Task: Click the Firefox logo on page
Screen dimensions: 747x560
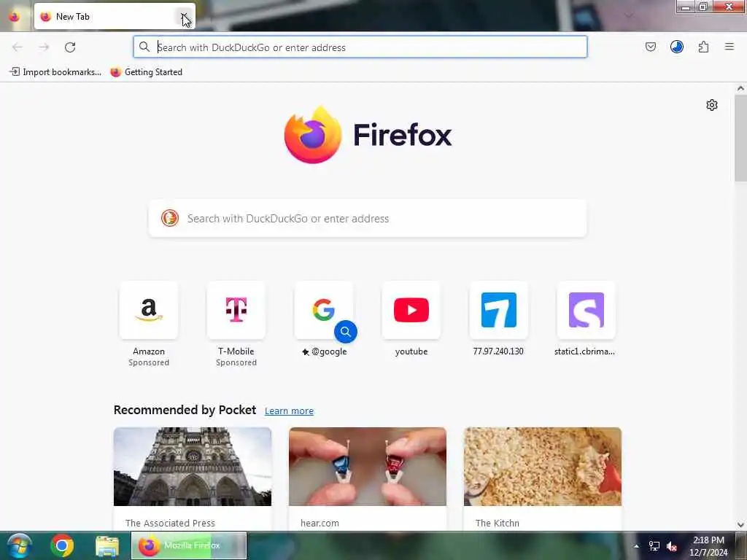Action: tap(368, 135)
